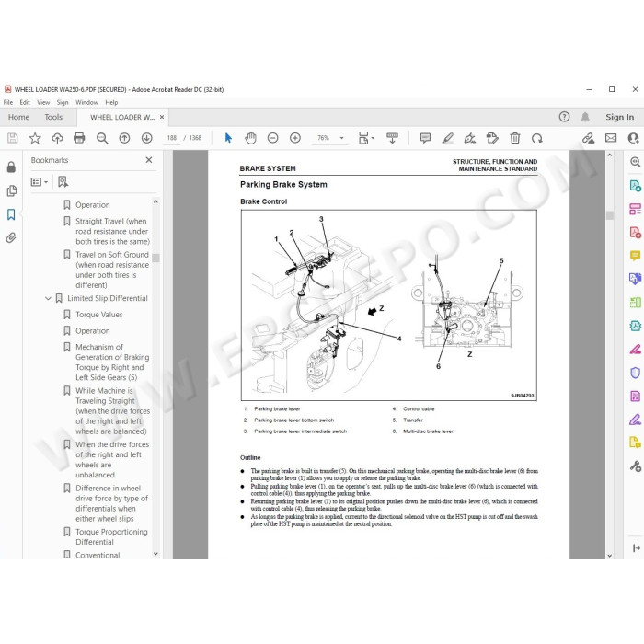Click the trash Delete icon
This screenshot has width=644, height=644.
click(514, 138)
